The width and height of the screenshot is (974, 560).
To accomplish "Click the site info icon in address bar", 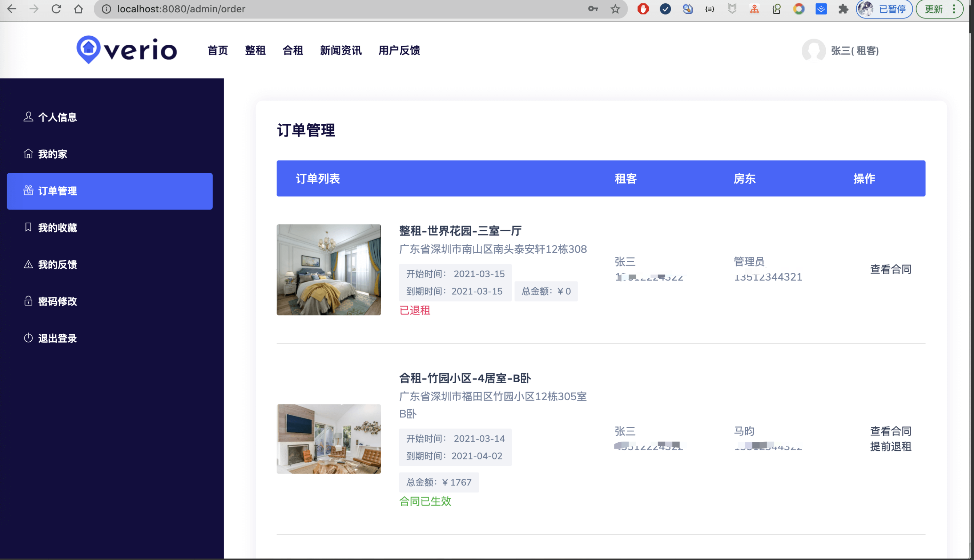I will (106, 9).
